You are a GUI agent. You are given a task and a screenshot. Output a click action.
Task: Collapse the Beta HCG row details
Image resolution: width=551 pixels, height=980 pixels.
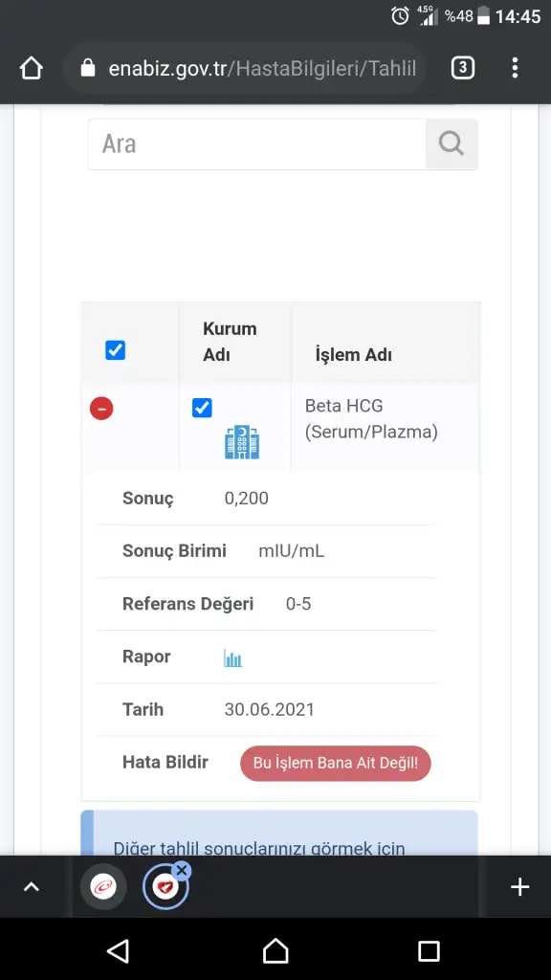point(101,409)
